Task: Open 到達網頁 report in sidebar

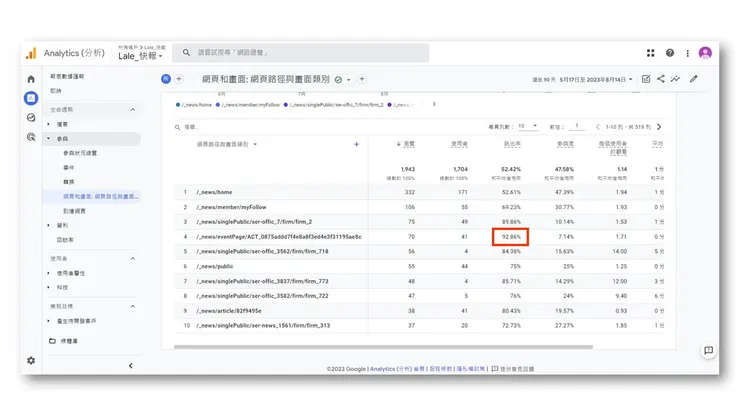Action: pyautogui.click(x=75, y=211)
